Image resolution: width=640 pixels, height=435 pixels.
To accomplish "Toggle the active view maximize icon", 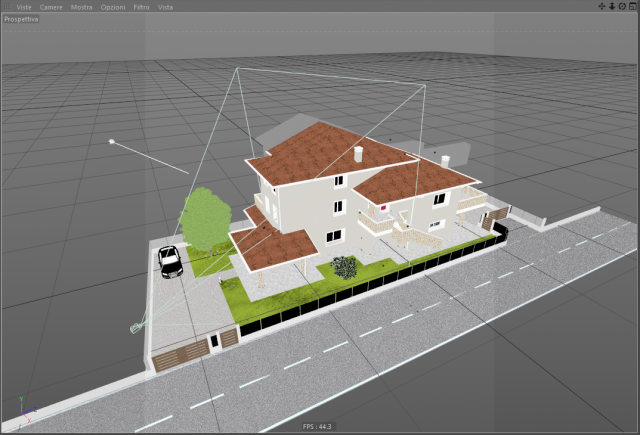I will tap(633, 6).
